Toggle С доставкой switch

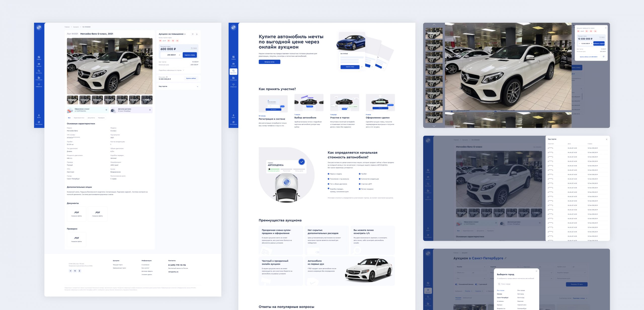point(476,284)
